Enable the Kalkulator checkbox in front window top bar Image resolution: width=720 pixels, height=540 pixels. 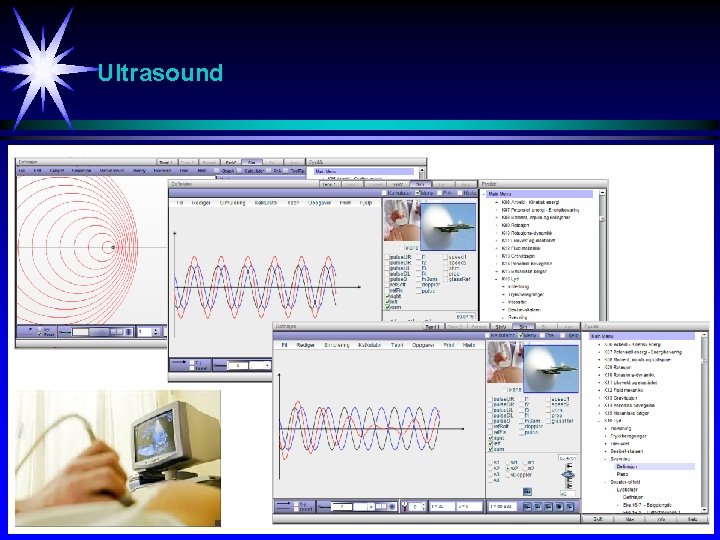click(x=488, y=336)
